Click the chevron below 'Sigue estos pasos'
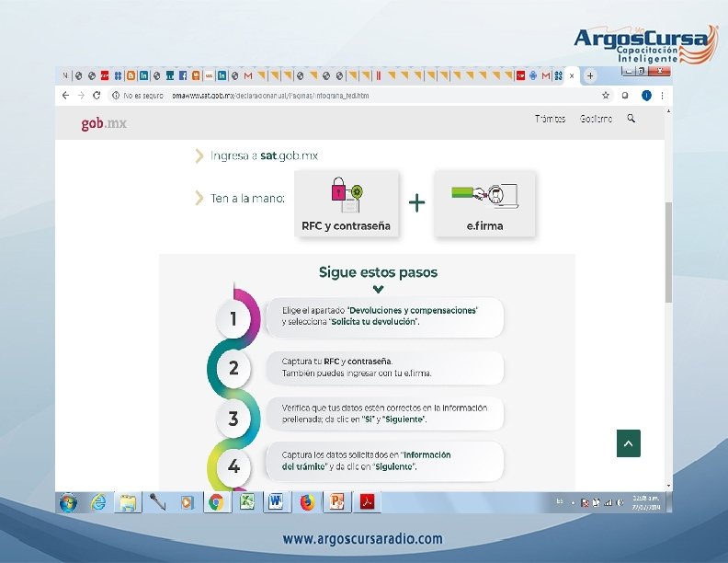Screen dimensions: 728x563 (379, 289)
